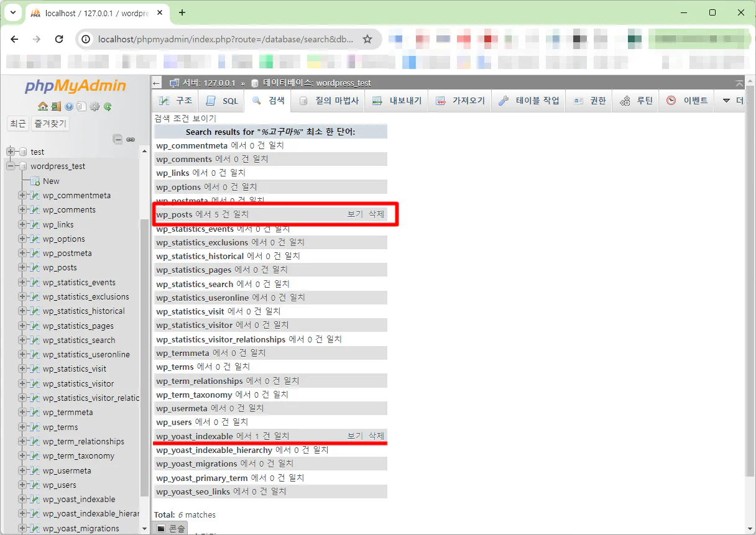
Task: Open the 콘솔 console bar
Action: coord(171,528)
